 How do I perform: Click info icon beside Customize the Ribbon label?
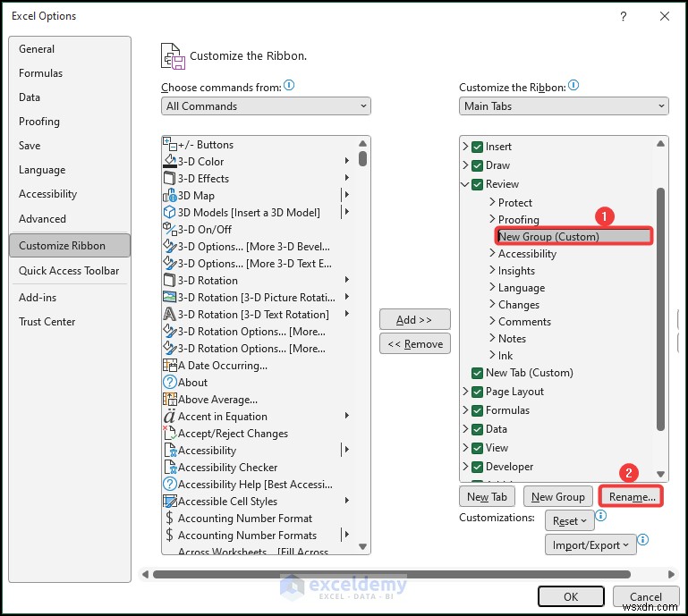click(x=573, y=85)
